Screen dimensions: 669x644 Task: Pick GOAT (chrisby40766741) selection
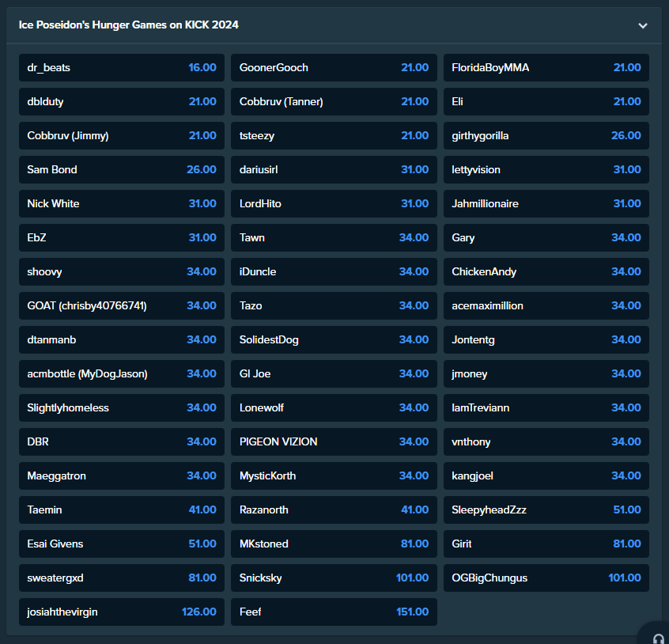click(x=122, y=305)
